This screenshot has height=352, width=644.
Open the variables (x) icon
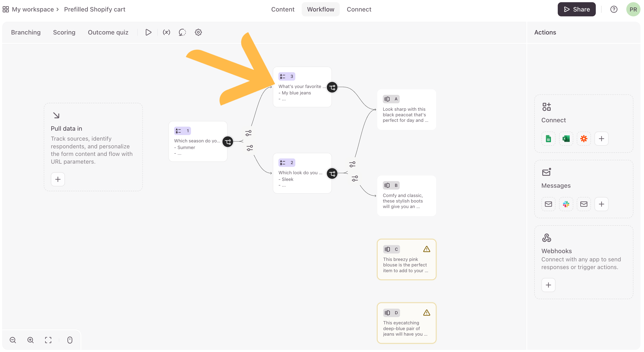[x=167, y=33]
